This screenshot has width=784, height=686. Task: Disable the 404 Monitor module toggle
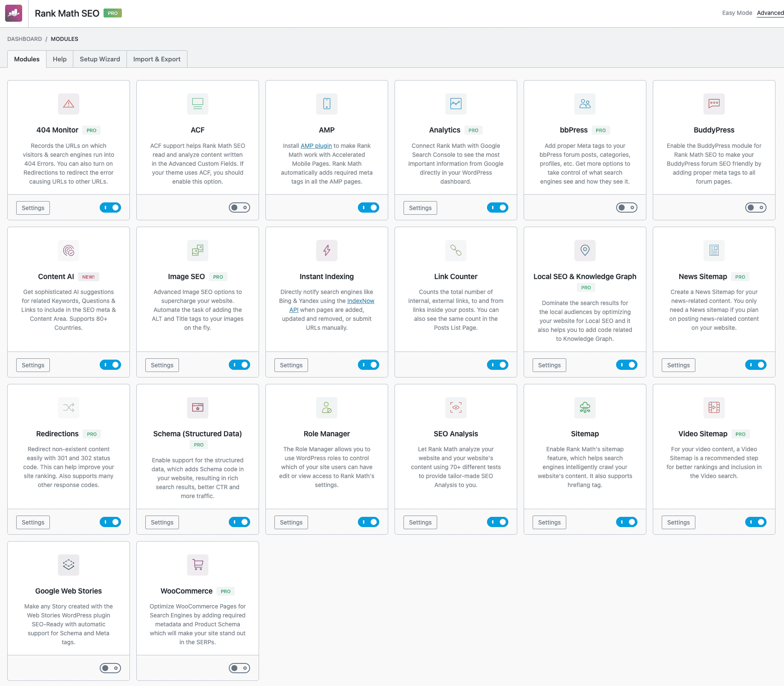[x=110, y=208]
